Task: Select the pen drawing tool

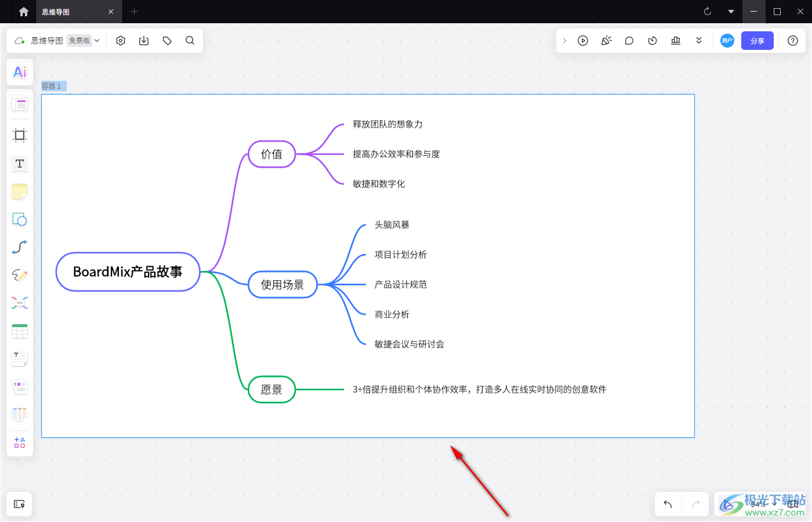Action: [x=20, y=275]
